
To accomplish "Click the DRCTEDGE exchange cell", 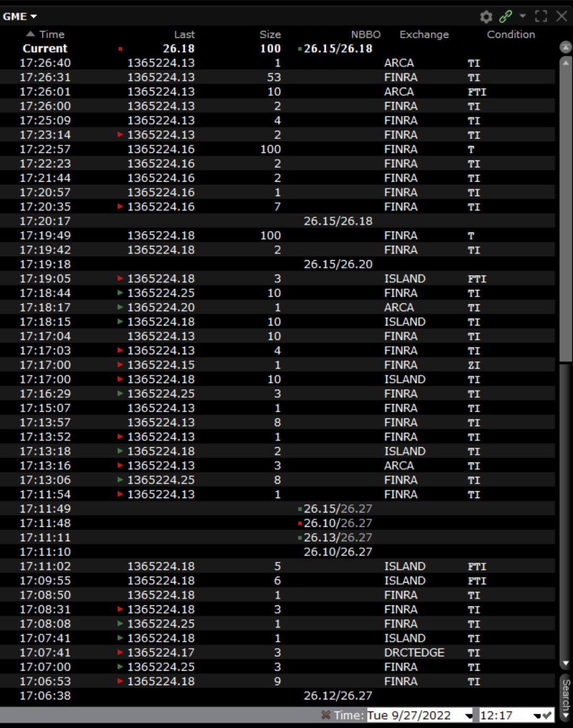I will coord(414,652).
